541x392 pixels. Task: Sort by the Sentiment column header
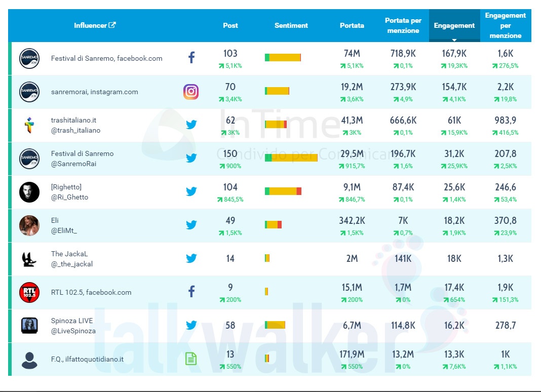click(291, 25)
